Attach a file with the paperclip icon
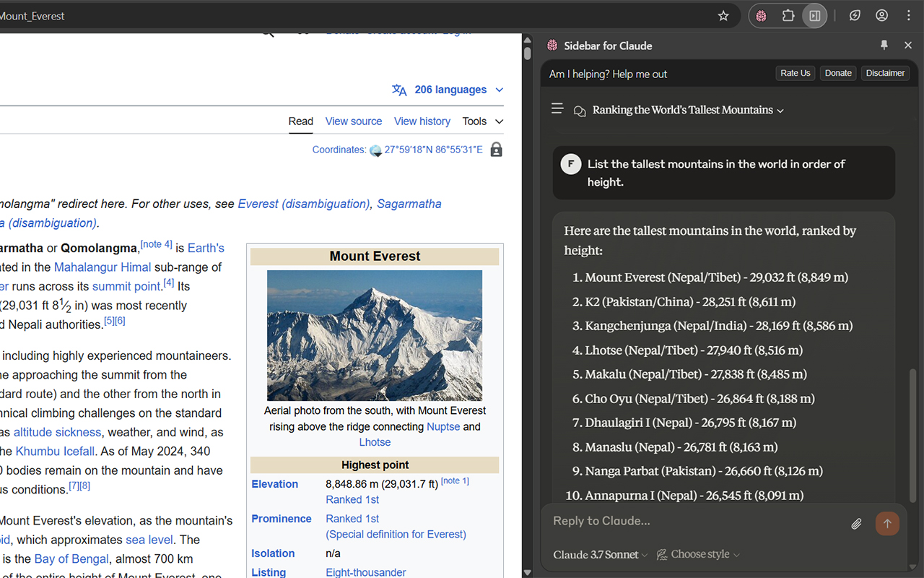Viewport: 924px width, 578px height. (856, 524)
